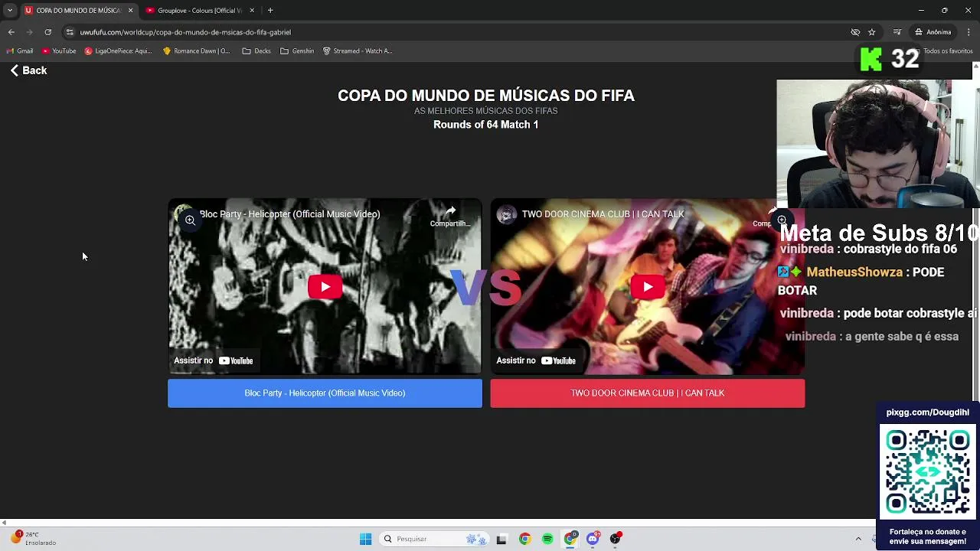Viewport: 980px width, 551px height.
Task: Play the Two Door Cinema Club video
Action: [x=647, y=287]
